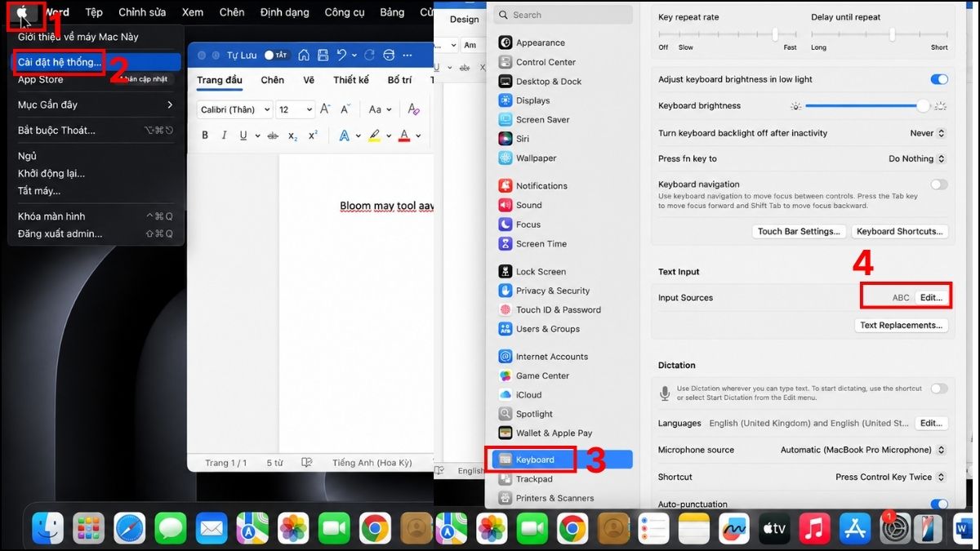
Task: Open the Music app from the Dock
Action: (x=814, y=528)
